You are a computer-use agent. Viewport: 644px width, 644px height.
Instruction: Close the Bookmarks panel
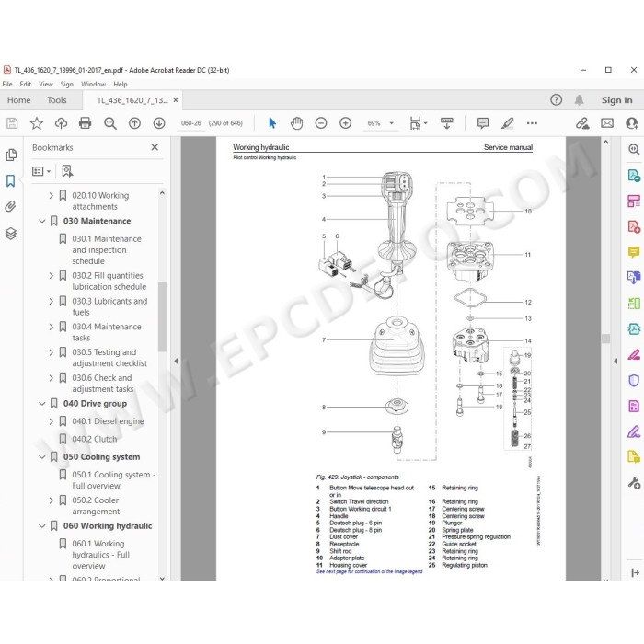tap(155, 147)
